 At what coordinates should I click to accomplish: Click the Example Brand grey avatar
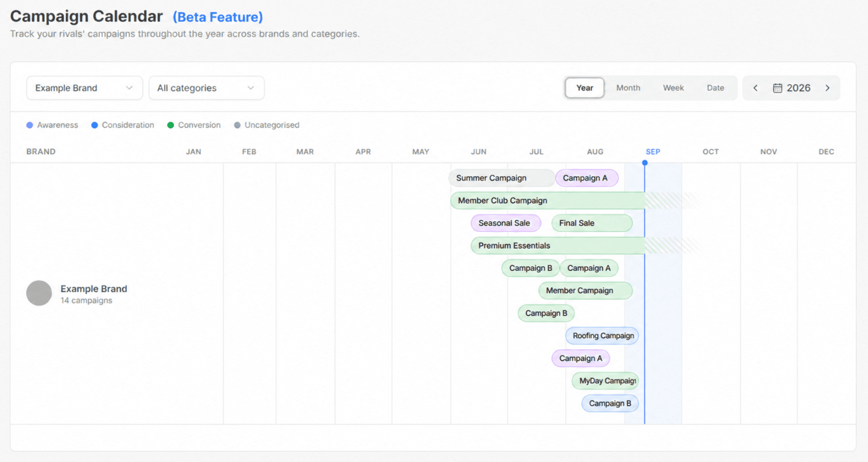[39, 293]
